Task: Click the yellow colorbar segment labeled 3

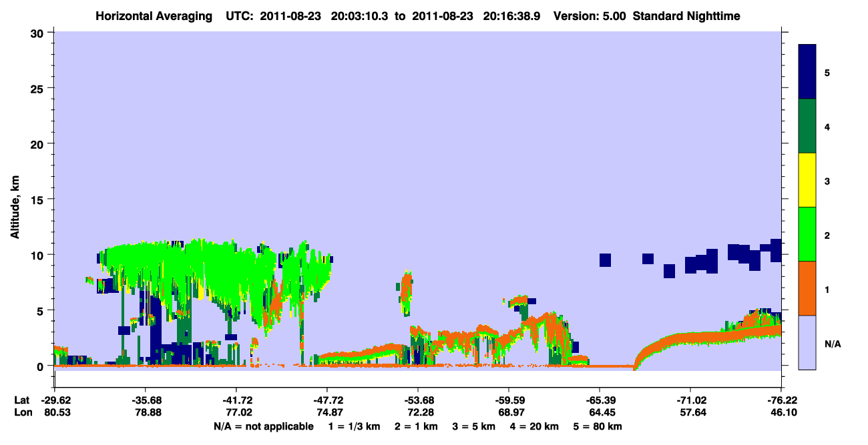Action: click(x=807, y=180)
